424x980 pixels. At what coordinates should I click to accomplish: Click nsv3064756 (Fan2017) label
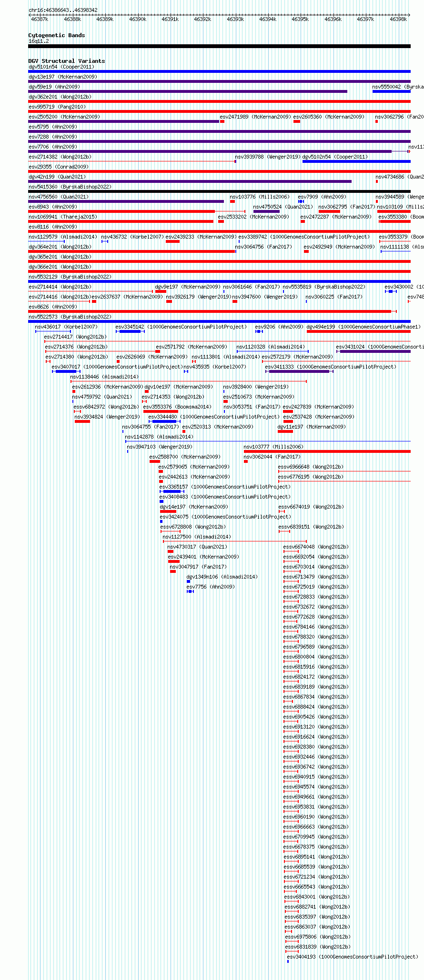click(263, 247)
